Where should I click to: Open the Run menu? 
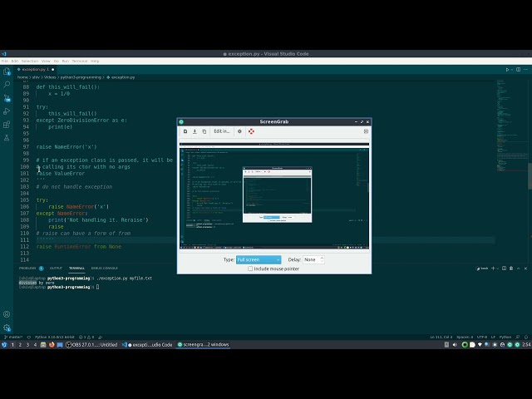coord(66,61)
